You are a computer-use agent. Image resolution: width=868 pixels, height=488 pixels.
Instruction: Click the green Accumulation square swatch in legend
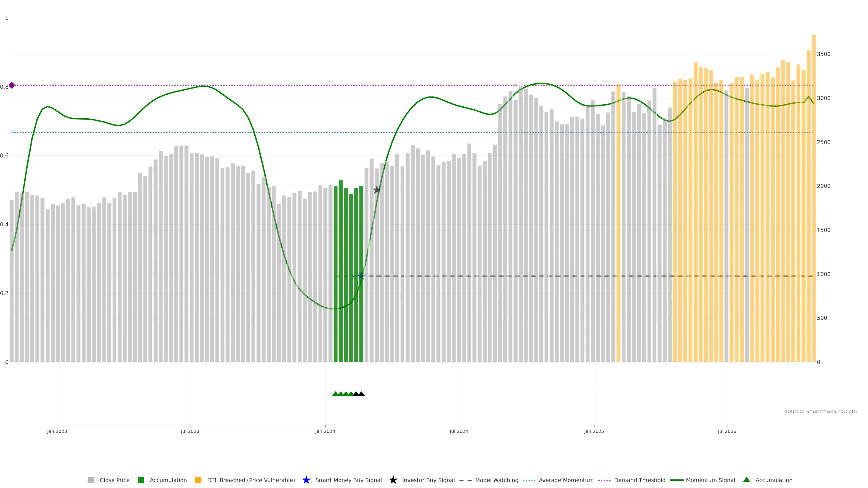(x=141, y=480)
